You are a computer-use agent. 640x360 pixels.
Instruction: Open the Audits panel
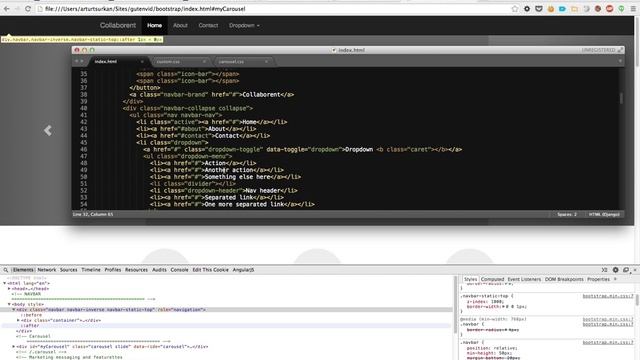(x=159, y=270)
